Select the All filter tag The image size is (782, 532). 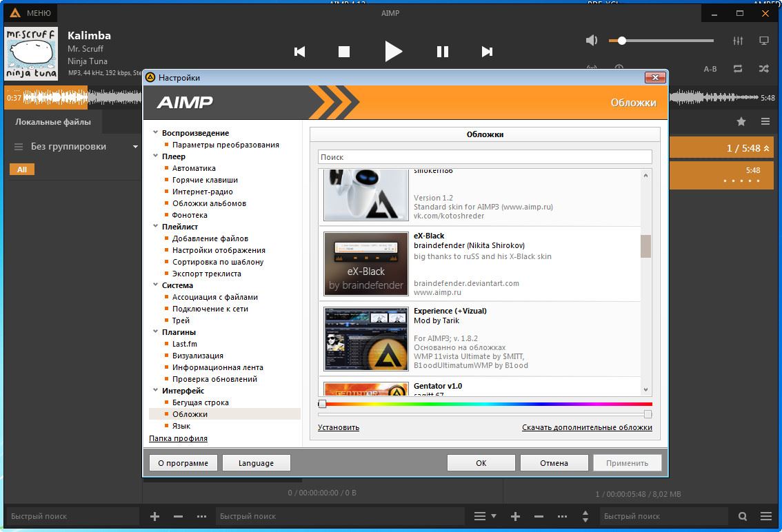click(x=22, y=170)
